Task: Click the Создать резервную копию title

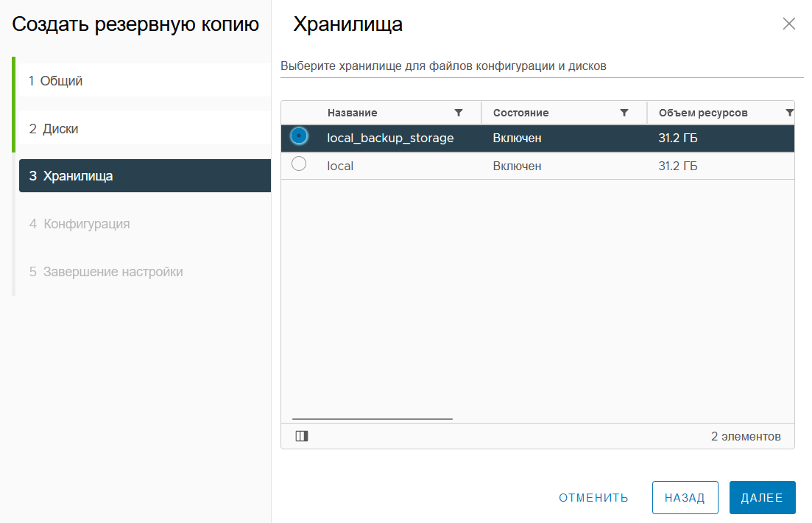Action: [135, 24]
